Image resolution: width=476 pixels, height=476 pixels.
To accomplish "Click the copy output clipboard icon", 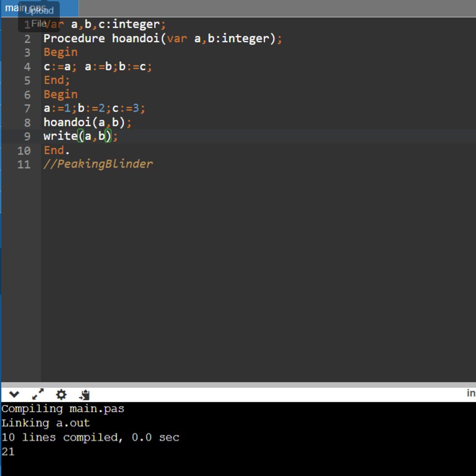I will [x=84, y=395].
